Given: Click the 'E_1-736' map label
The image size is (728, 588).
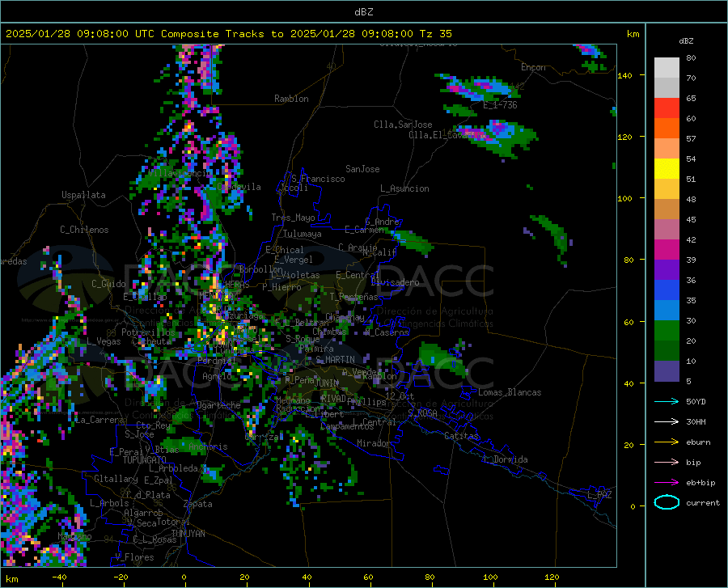Looking at the screenshot, I should click(500, 105).
